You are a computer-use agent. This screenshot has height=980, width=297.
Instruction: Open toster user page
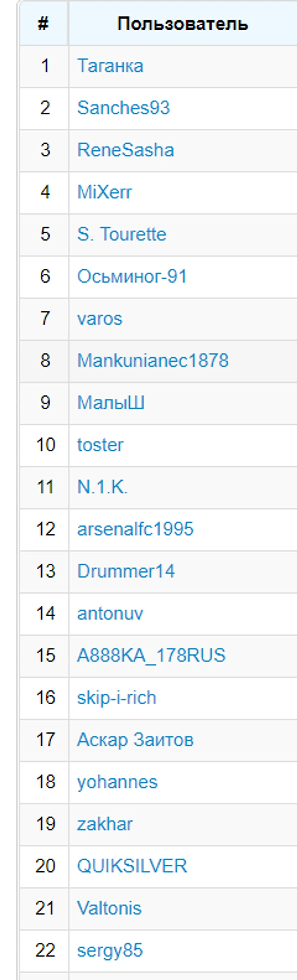(x=100, y=445)
